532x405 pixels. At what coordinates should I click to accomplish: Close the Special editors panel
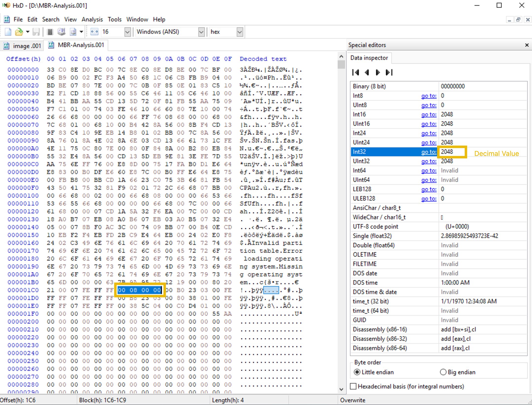(527, 45)
